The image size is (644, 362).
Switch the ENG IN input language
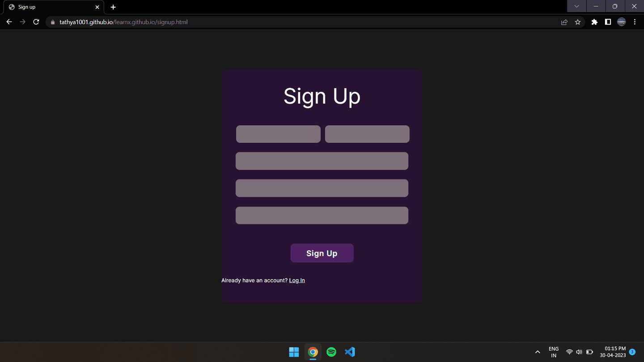pyautogui.click(x=554, y=352)
